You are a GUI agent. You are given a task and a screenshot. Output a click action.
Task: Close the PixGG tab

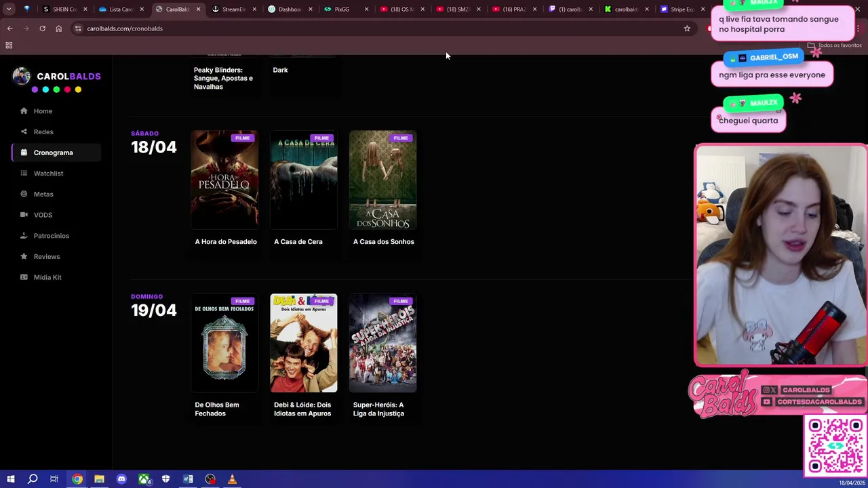tap(367, 9)
